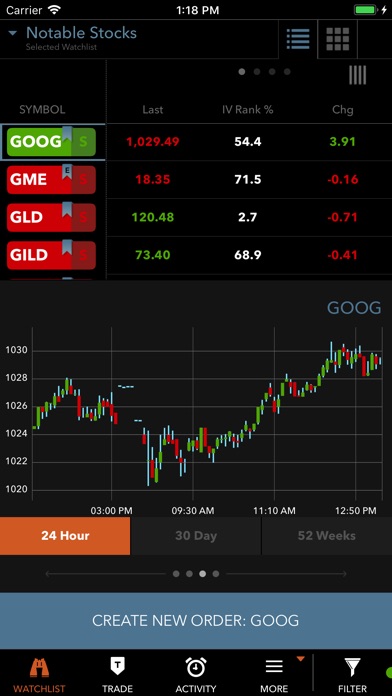
Task: Select the 24 Hour chart range
Action: (65, 536)
